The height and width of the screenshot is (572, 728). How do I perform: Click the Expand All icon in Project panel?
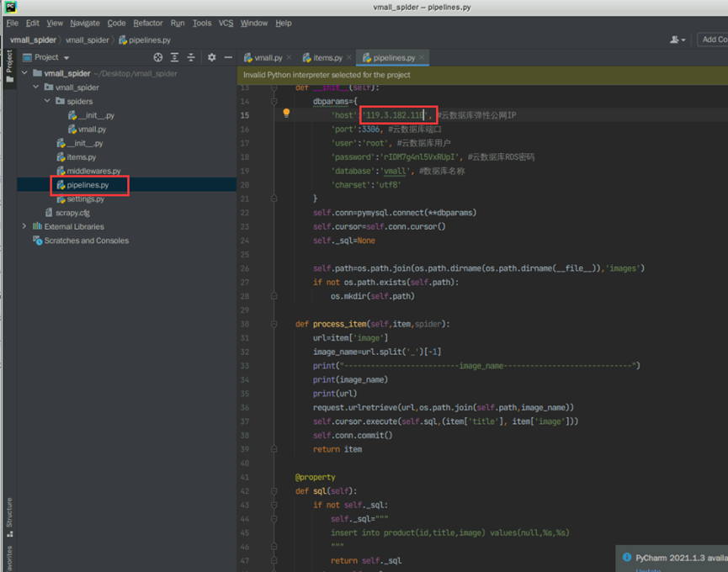pos(174,57)
